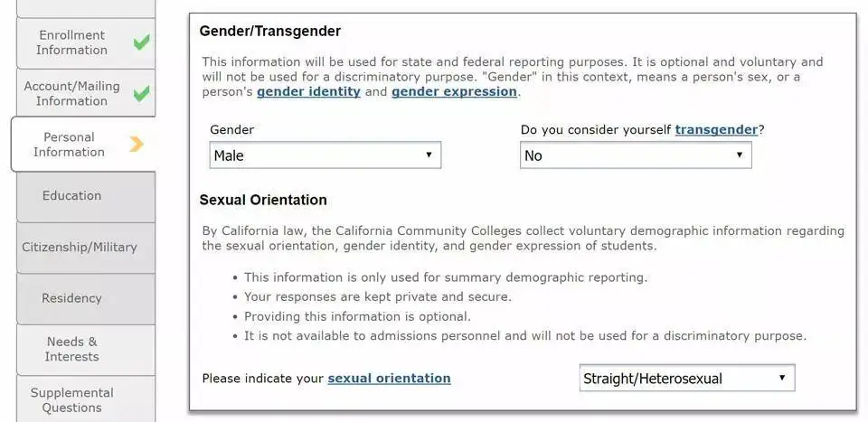
Task: Open the gender expression link
Action: (454, 91)
